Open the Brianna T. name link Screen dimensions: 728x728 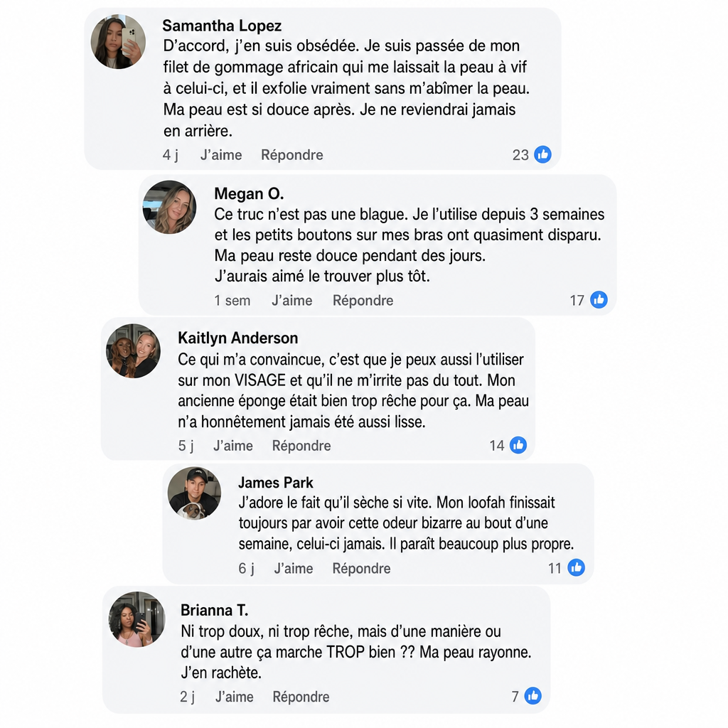pyautogui.click(x=214, y=609)
